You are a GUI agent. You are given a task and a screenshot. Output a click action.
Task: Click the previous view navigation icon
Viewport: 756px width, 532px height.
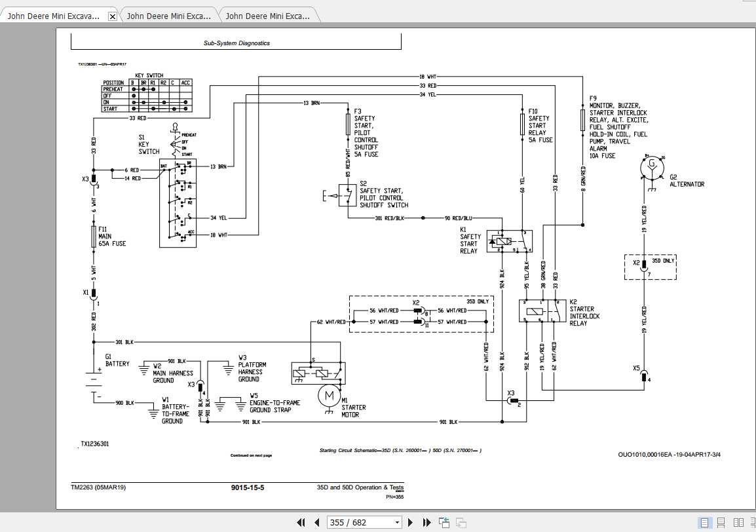click(x=445, y=522)
